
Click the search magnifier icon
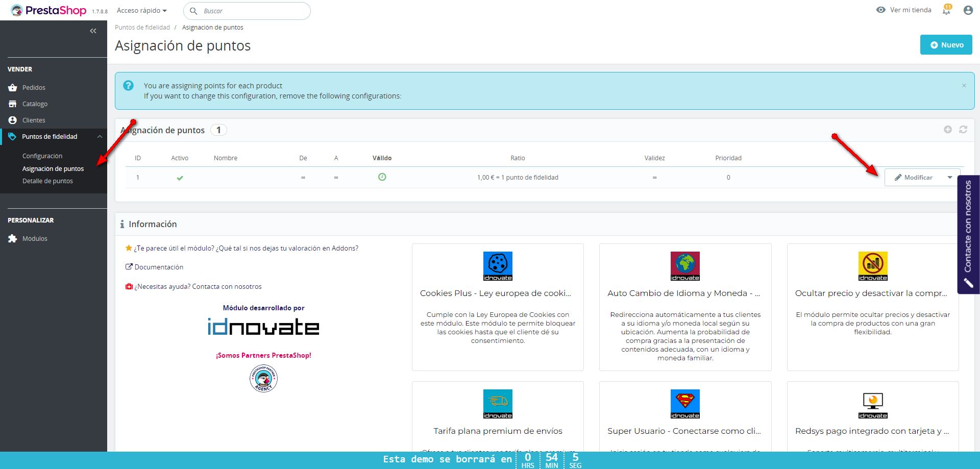pyautogui.click(x=193, y=11)
